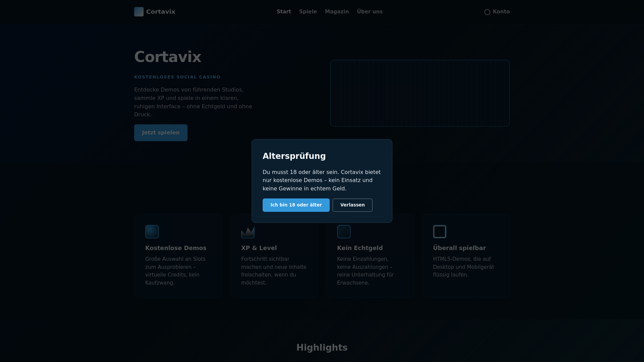Click the Überall spielbar card icon
Viewport: 644px width, 362px height.
click(x=440, y=232)
